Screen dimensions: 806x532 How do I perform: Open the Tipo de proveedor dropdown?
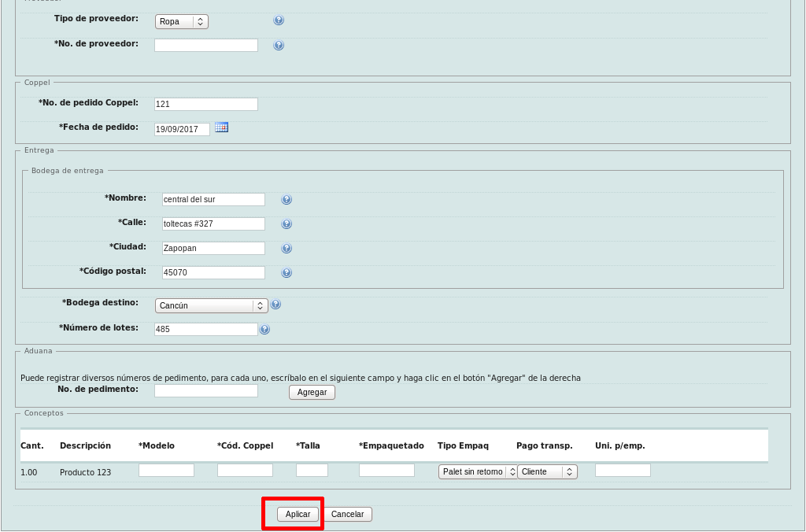[x=181, y=22]
